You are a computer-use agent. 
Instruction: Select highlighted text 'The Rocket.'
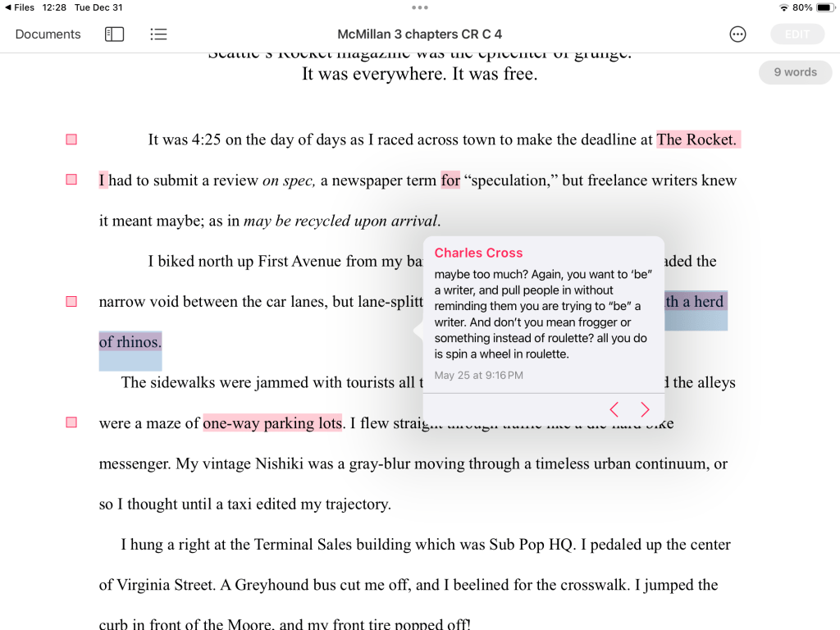click(697, 139)
